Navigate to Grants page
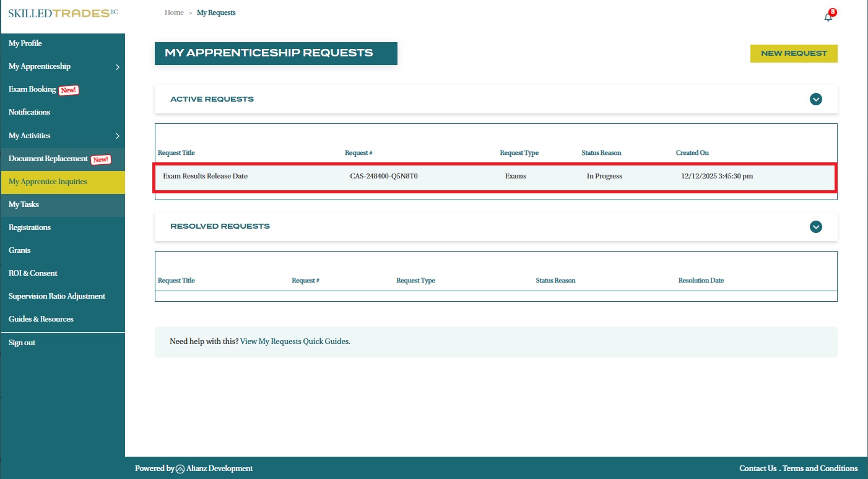868x479 pixels. [x=19, y=250]
